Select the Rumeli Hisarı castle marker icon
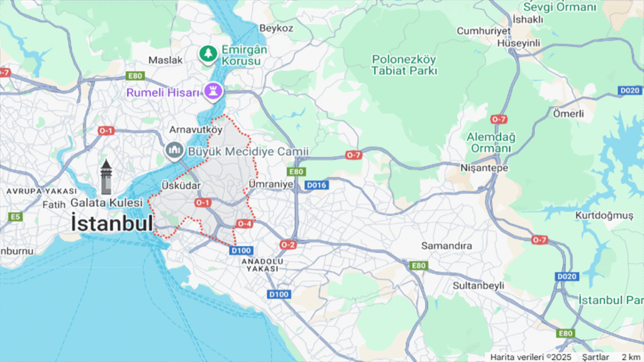 213,90
